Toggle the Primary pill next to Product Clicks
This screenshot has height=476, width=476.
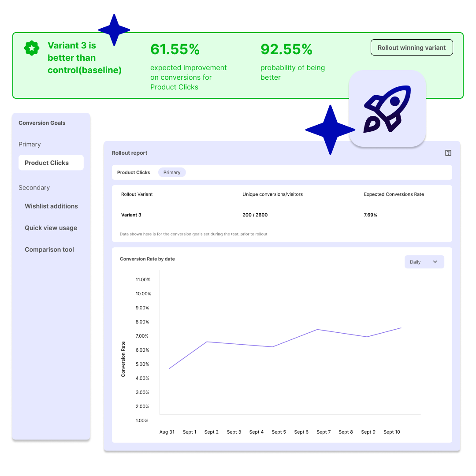171,172
